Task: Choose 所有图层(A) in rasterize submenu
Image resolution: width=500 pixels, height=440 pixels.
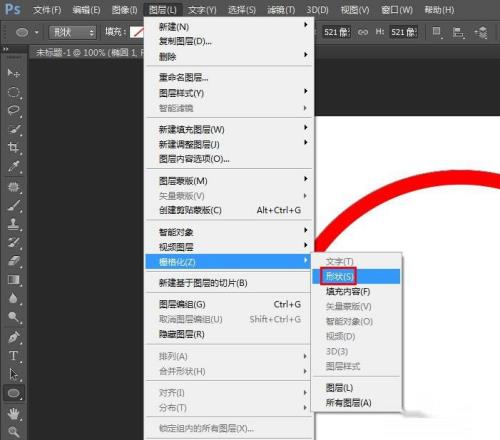Action: pyautogui.click(x=356, y=403)
